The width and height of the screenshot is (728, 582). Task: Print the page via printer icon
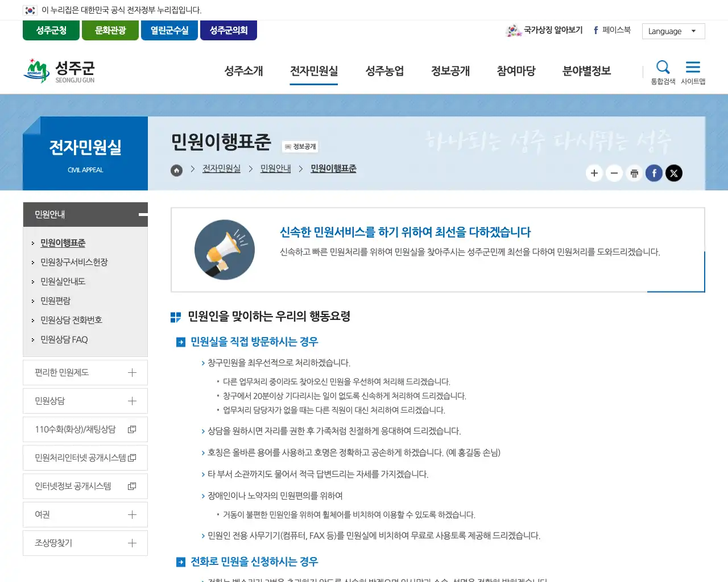tap(634, 173)
